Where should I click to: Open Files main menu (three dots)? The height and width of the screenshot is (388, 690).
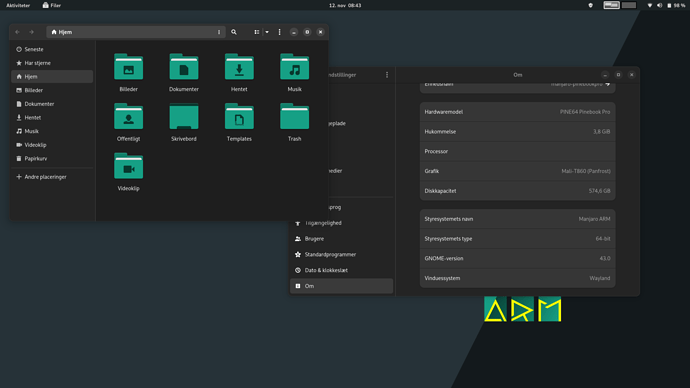coord(279,32)
